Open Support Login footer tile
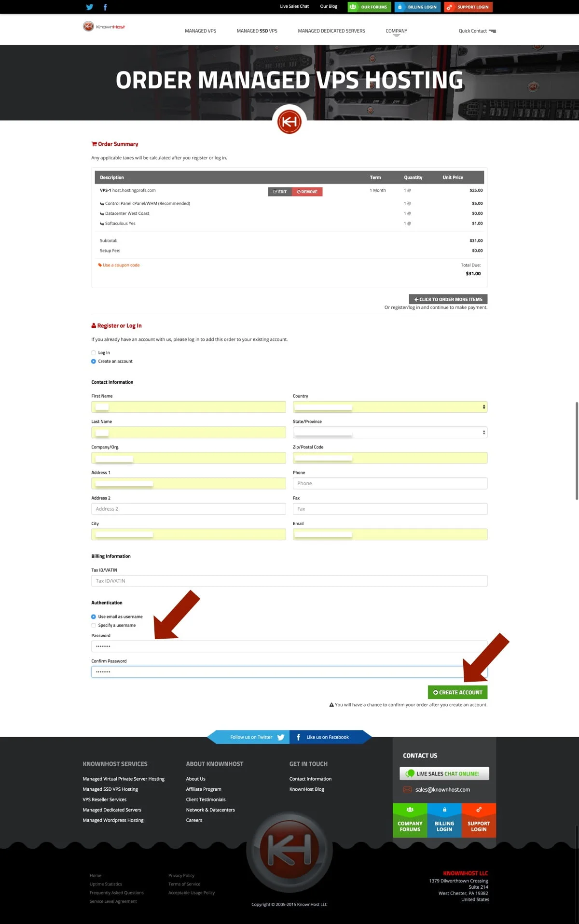The height and width of the screenshot is (924, 579). point(479,820)
